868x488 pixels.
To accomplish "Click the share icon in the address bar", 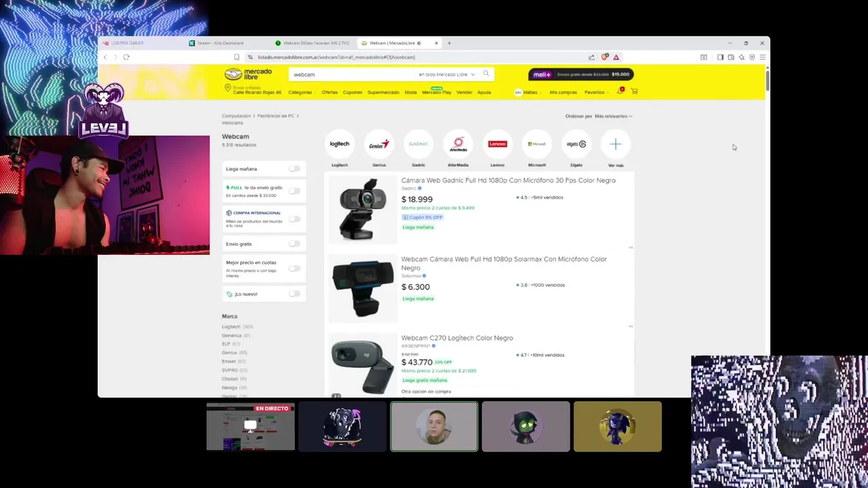I will pyautogui.click(x=591, y=57).
